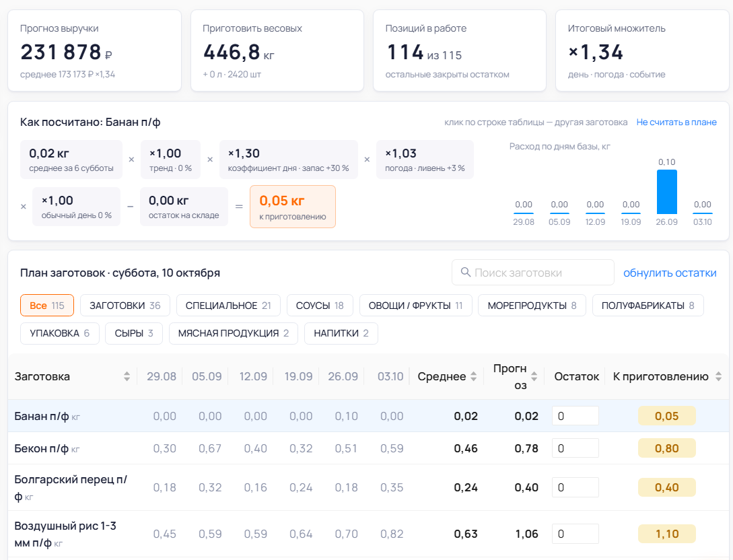Viewport: 733px width, 560px height.
Task: Click the 1,10 value for Воздушный рис
Action: [666, 534]
